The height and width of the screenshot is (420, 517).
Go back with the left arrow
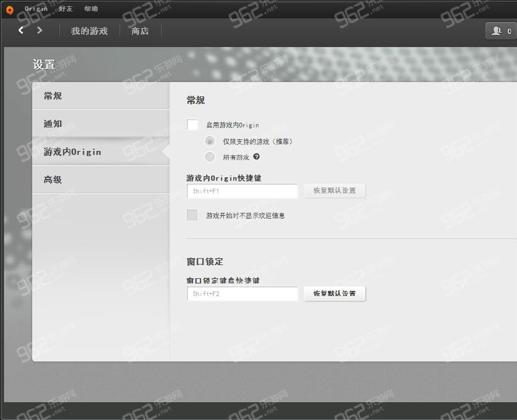point(21,30)
